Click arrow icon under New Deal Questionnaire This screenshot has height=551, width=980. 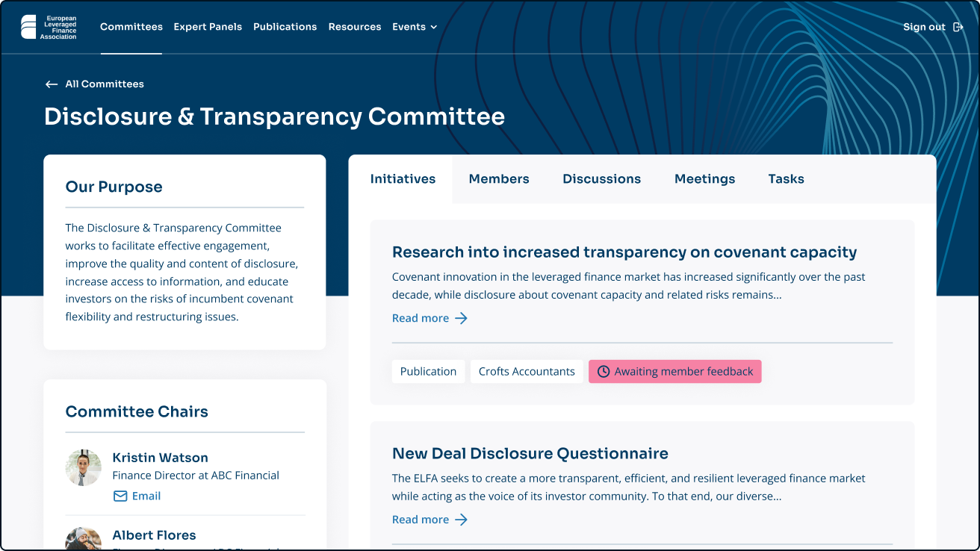(x=461, y=520)
